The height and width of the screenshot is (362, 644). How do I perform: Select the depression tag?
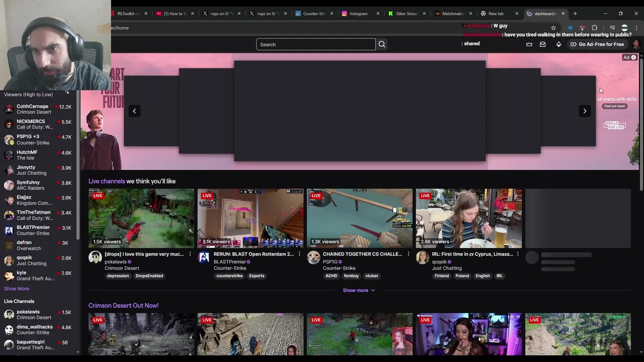pos(118,276)
